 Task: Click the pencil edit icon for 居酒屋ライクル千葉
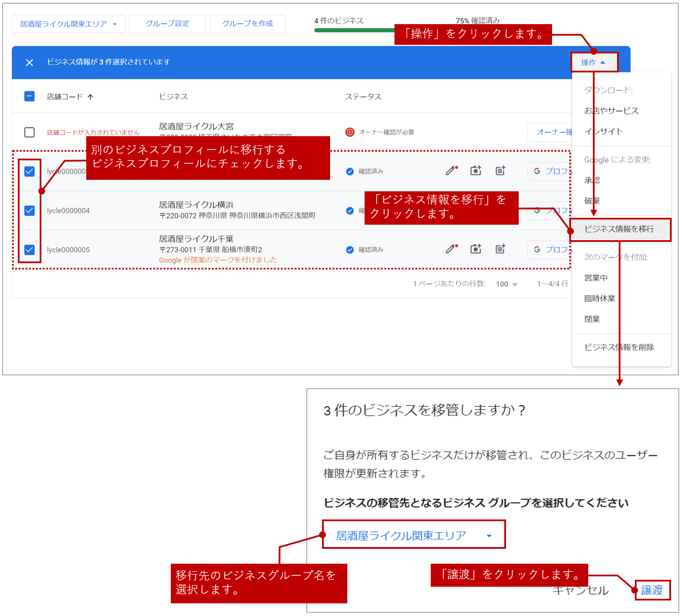click(x=451, y=249)
